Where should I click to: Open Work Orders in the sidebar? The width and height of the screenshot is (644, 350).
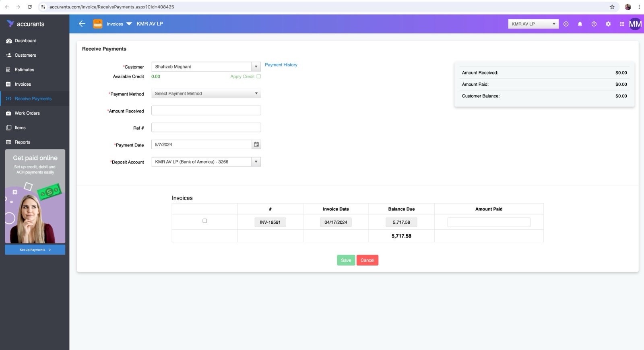(x=27, y=113)
